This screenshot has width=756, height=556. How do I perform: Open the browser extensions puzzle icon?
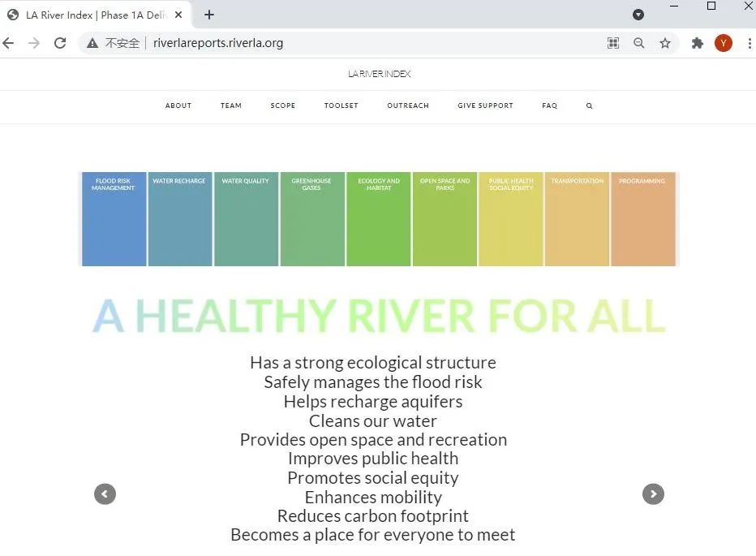tap(697, 43)
